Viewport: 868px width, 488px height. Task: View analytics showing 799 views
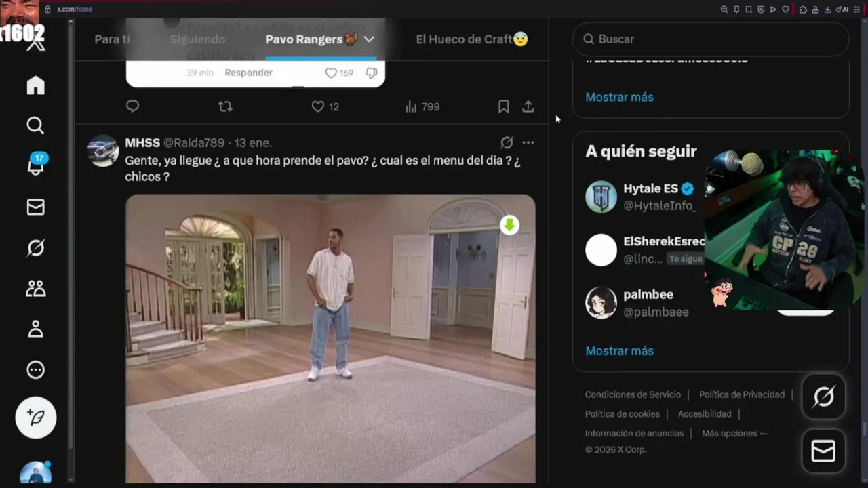coord(422,106)
